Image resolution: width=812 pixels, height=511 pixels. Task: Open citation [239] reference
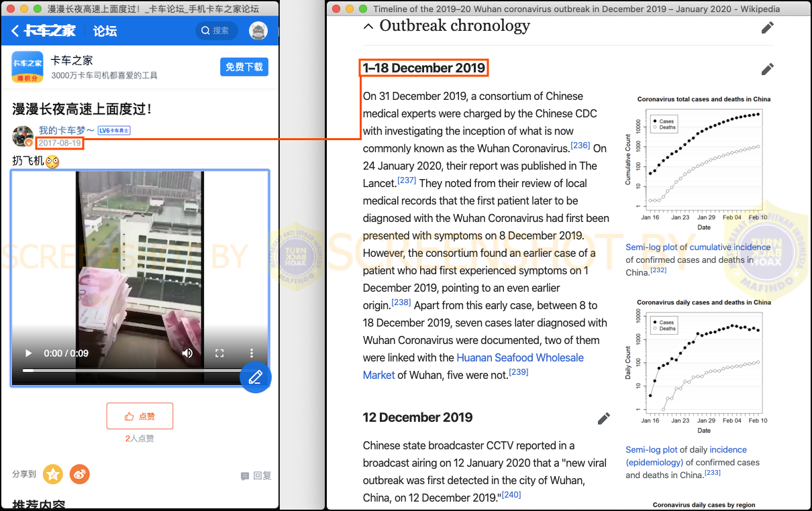click(519, 372)
